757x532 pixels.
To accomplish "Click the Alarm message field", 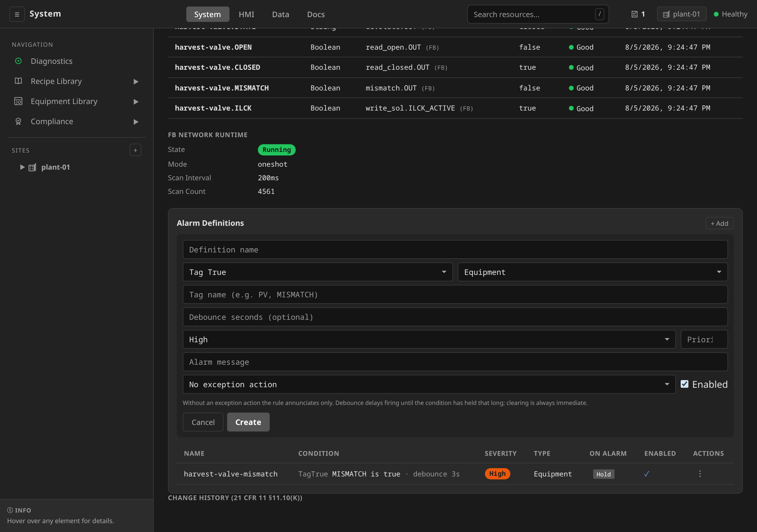I will pos(455,361).
